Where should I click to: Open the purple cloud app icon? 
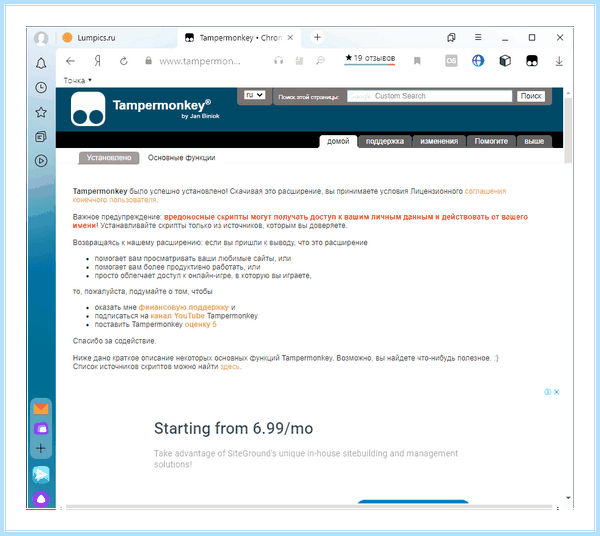tap(41, 428)
